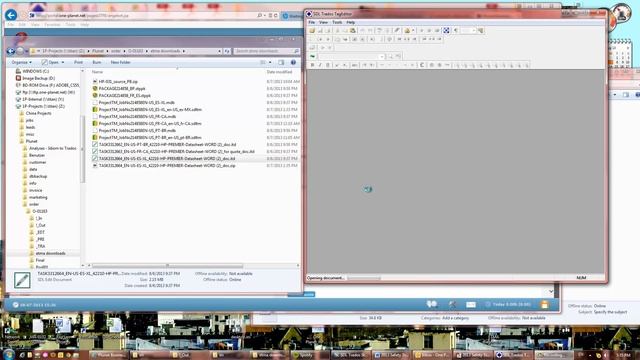Click the blue back arrow in Internet Explorer

11,16
